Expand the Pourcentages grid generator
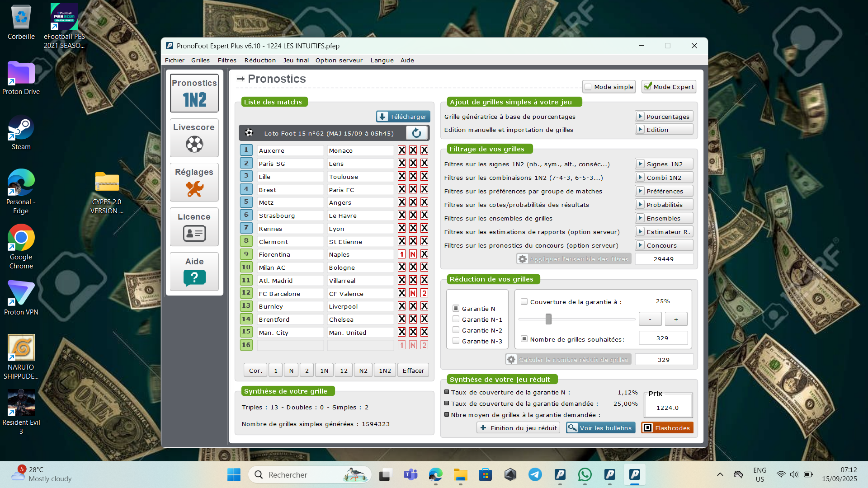Screen dimensions: 868x488 pos(664,117)
